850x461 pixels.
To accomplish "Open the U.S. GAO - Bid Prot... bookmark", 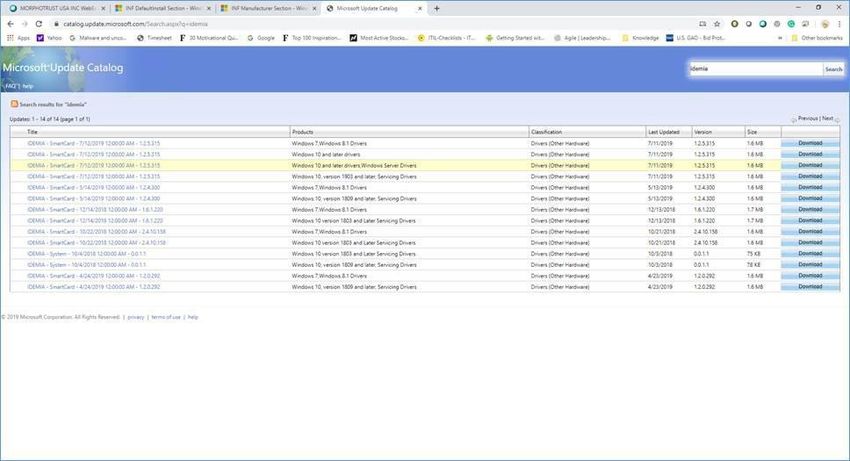I will [695, 38].
